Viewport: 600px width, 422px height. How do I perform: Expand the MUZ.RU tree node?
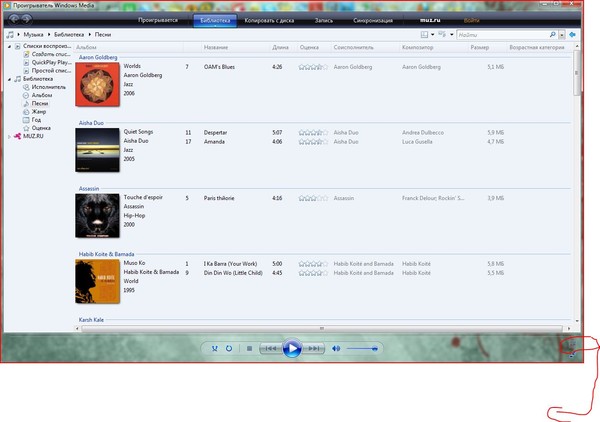click(x=10, y=136)
